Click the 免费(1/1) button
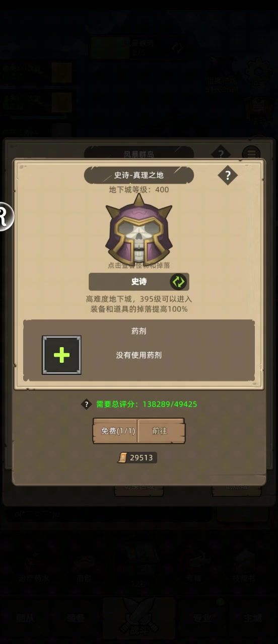Screen dimensions: 278x644 [116, 431]
